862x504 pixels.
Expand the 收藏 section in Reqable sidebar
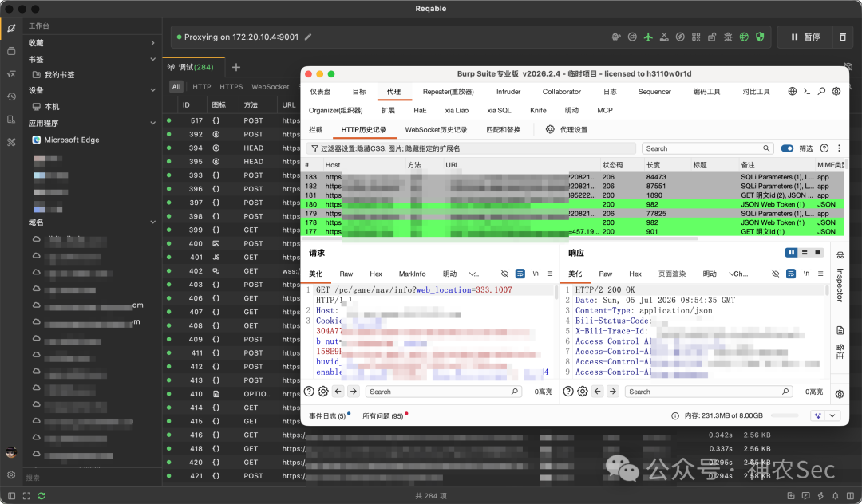(x=152, y=43)
